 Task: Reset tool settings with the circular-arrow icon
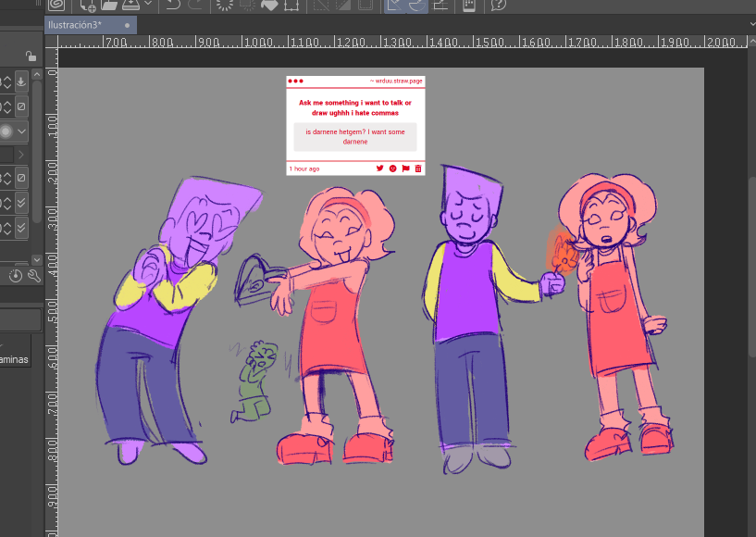(x=16, y=276)
